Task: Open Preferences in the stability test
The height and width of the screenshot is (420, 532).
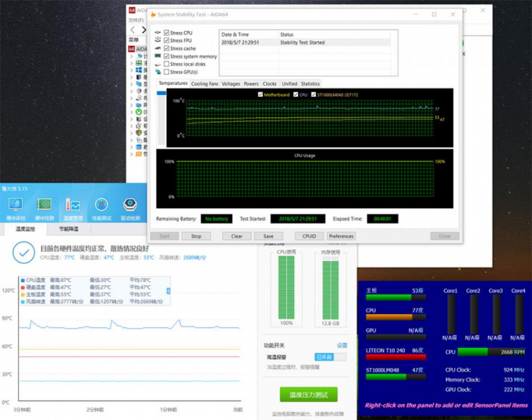Action: point(341,236)
